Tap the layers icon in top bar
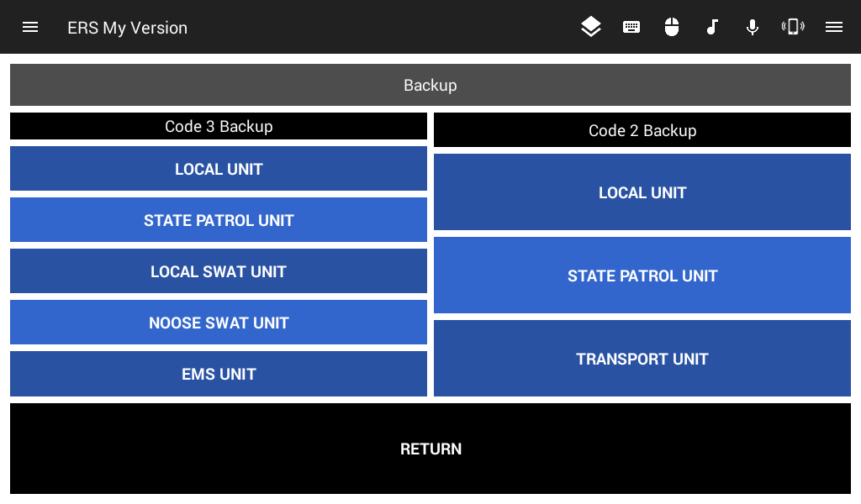Viewport: 861px width, 504px height. (x=591, y=27)
